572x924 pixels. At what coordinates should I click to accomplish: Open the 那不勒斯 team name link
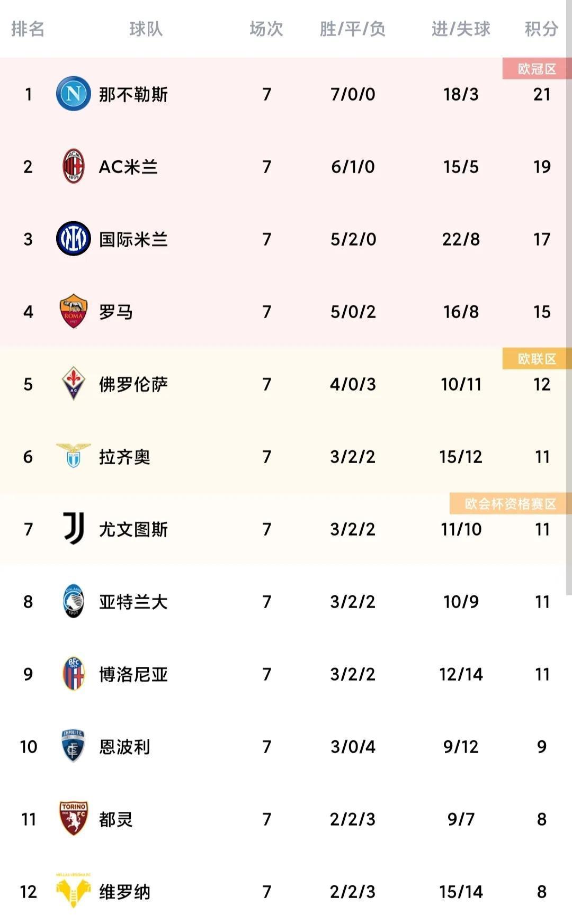[x=133, y=94]
